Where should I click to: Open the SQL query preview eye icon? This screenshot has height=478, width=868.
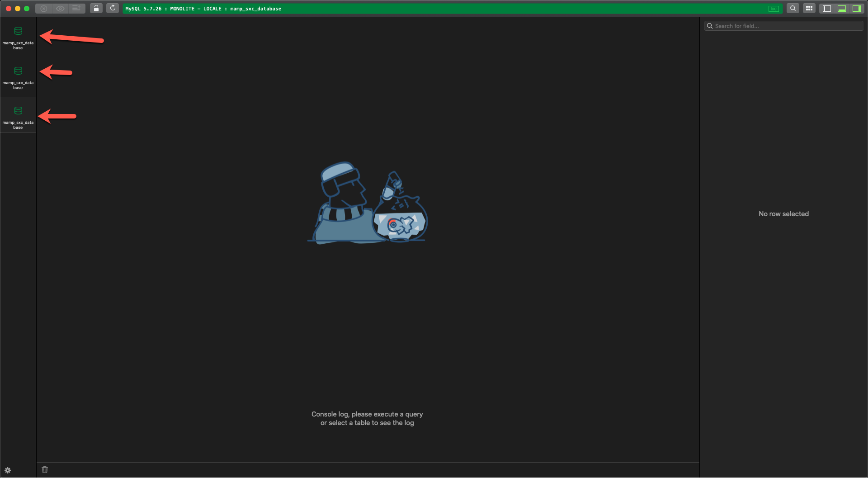[x=60, y=8]
